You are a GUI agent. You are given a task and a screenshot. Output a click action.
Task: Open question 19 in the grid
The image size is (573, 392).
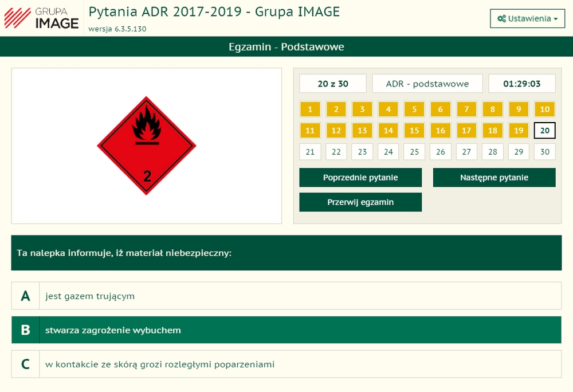519,131
